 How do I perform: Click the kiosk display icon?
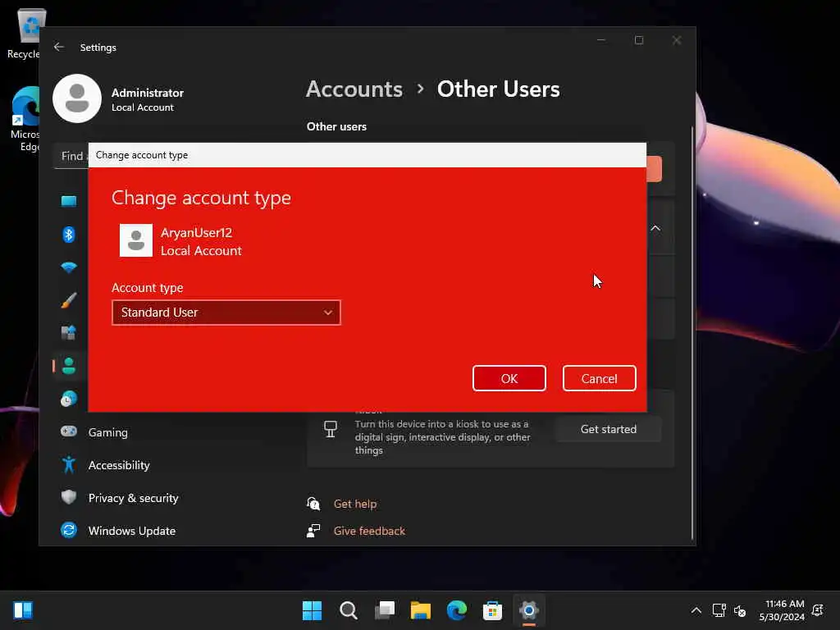click(x=331, y=428)
